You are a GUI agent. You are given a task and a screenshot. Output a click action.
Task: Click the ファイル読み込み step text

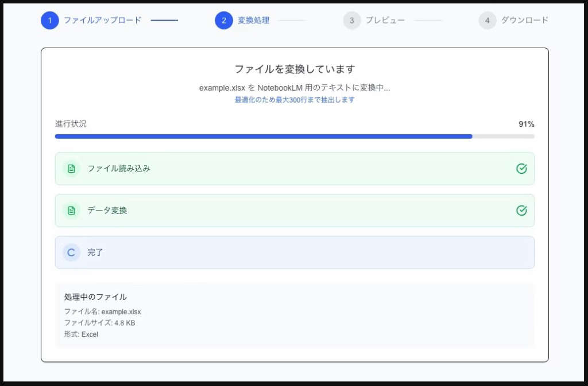click(x=119, y=169)
